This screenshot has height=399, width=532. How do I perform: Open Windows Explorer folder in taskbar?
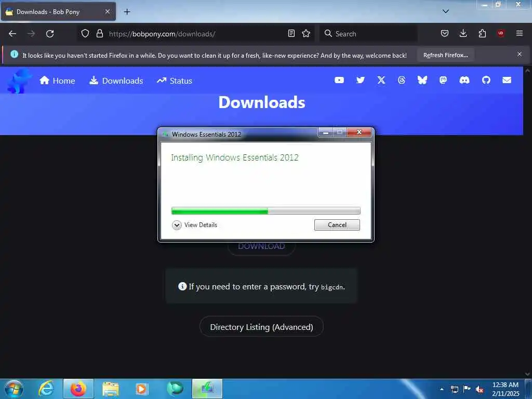coord(111,389)
